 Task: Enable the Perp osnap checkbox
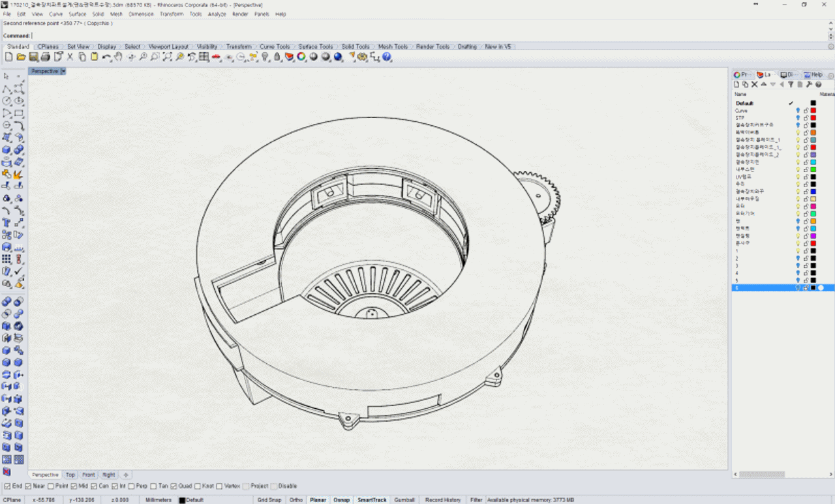coord(132,486)
